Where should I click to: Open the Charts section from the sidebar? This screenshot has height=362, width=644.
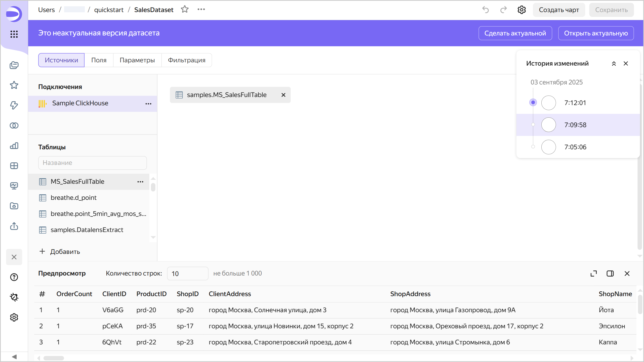point(14,146)
